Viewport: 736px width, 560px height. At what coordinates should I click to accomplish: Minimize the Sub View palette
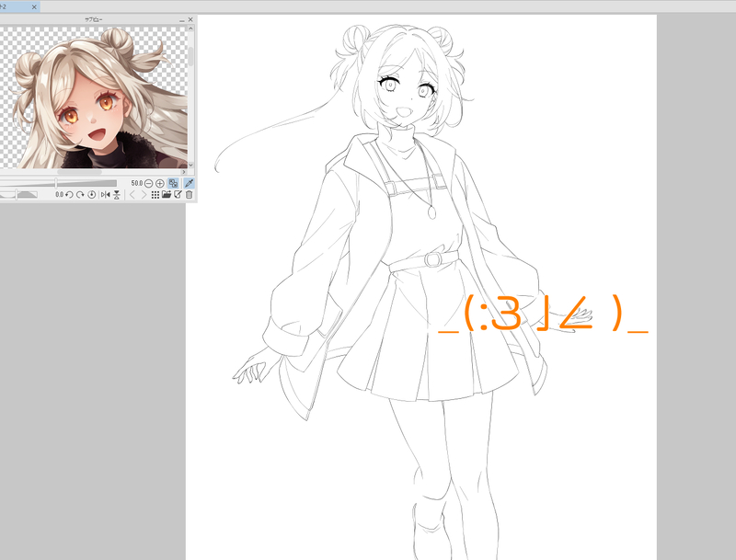click(181, 19)
